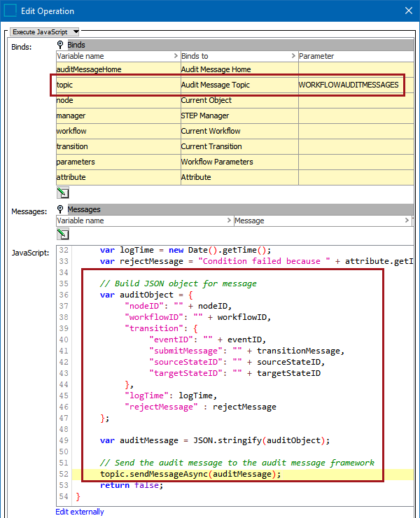Close the Edit Operation dialog
This screenshot has height=518, width=420.
pos(408,11)
